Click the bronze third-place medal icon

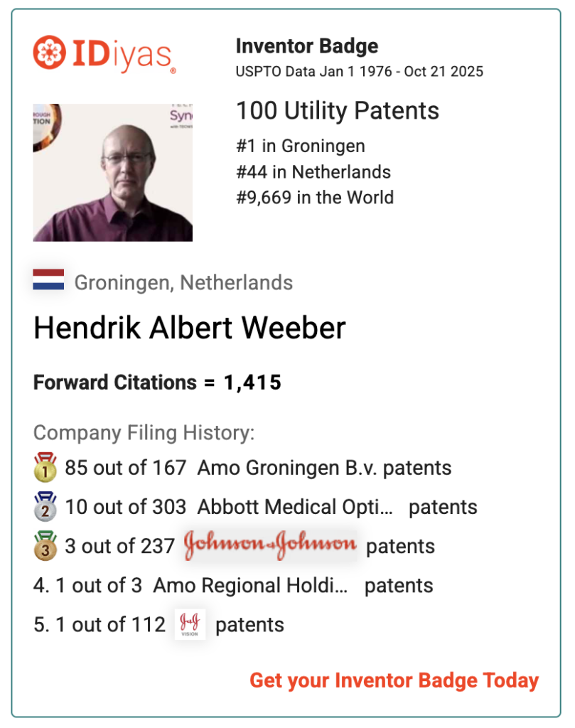coord(45,546)
